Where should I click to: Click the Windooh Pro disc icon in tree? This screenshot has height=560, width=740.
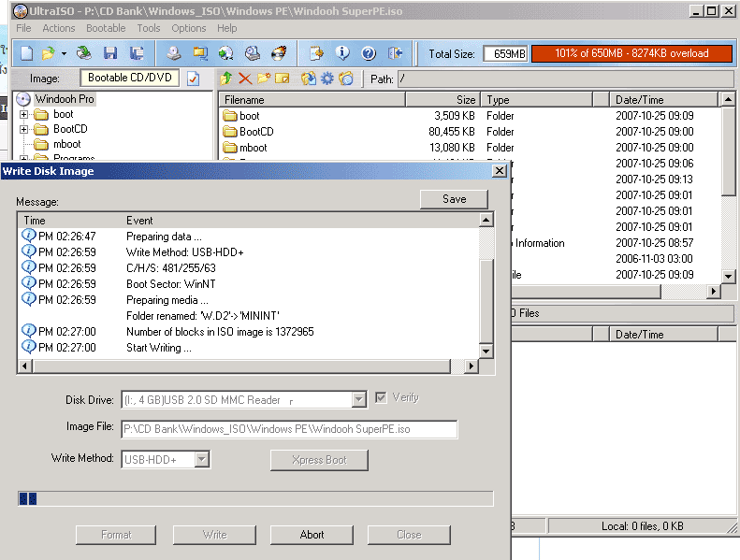click(23, 99)
